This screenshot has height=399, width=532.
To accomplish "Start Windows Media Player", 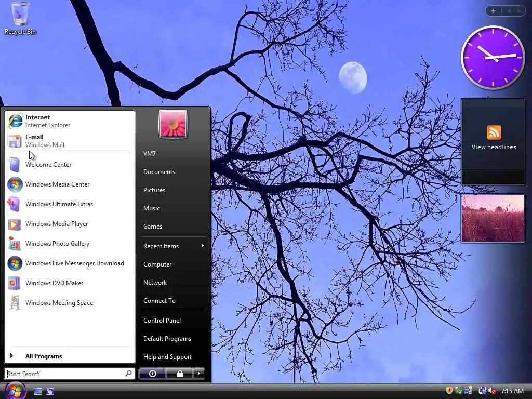I will click(x=69, y=224).
